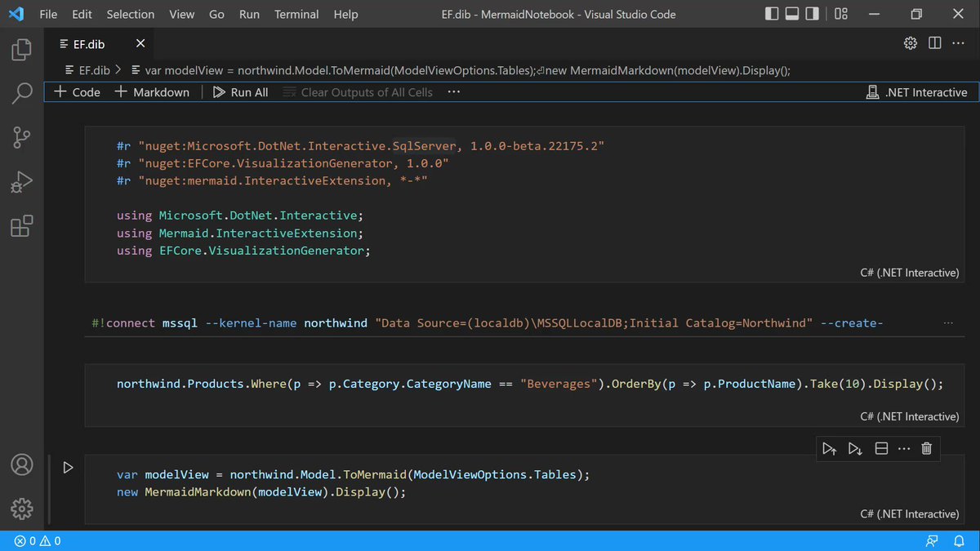Click the feedback icon in status bar
The image size is (980, 551).
[x=933, y=540]
